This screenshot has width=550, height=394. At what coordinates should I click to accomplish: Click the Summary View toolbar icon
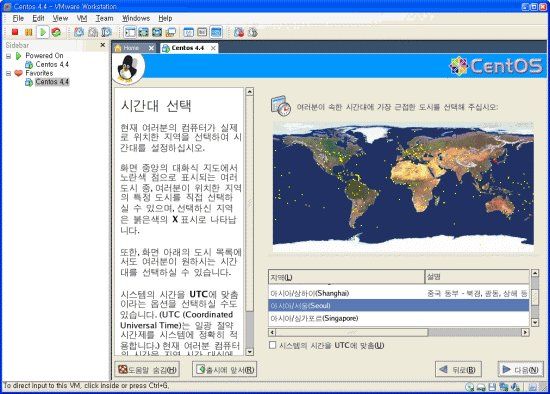tap(189, 32)
